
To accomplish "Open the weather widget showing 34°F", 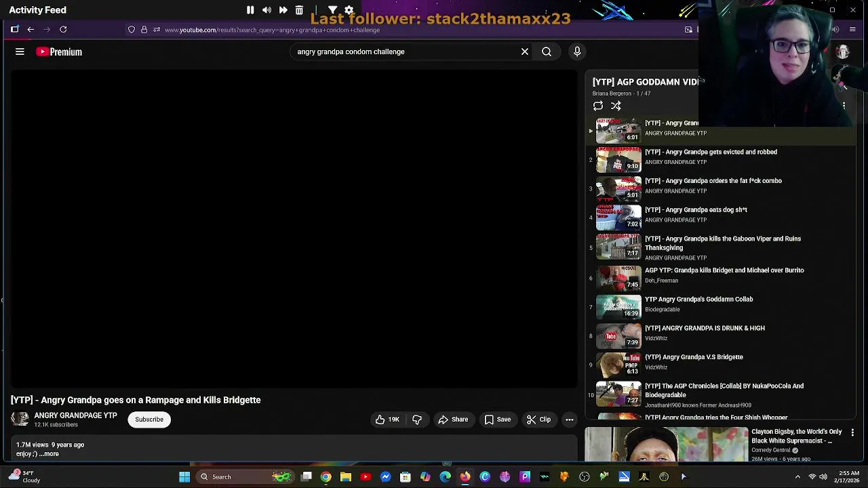I will click(x=24, y=476).
